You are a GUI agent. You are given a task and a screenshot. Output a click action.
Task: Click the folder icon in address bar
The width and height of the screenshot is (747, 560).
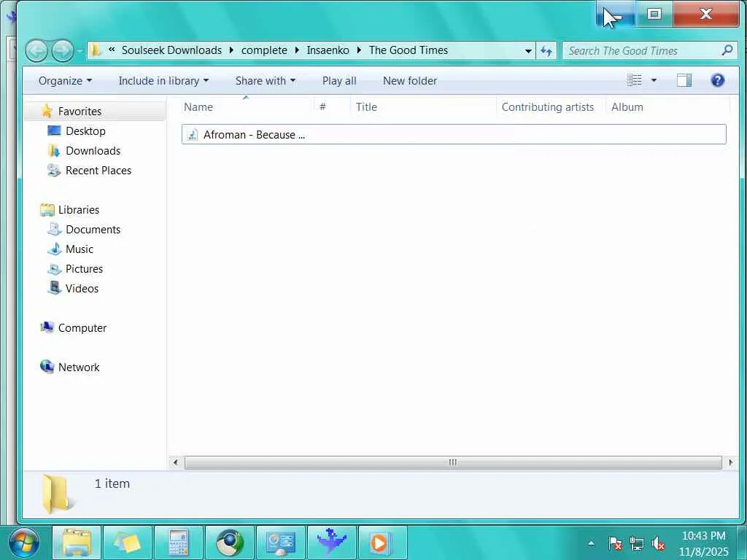(x=96, y=50)
